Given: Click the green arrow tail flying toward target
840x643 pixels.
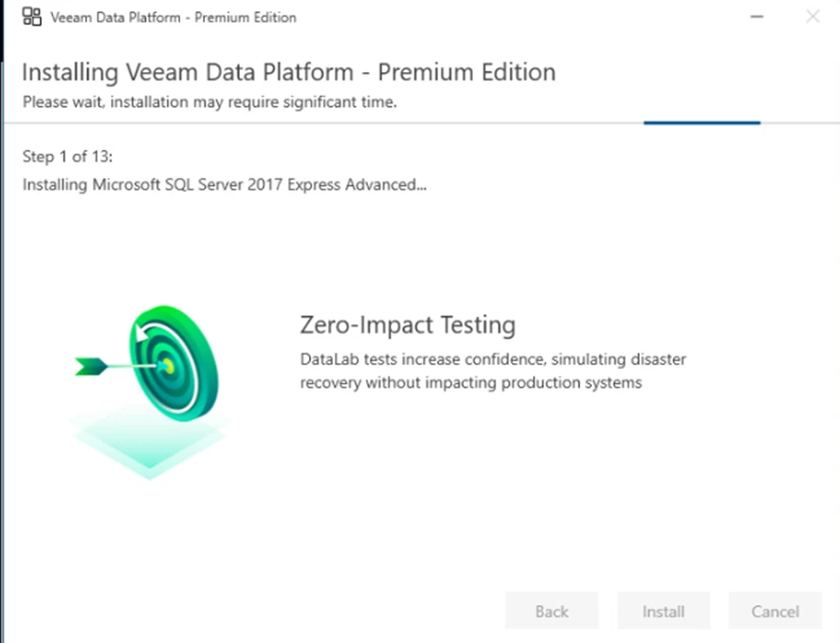Looking at the screenshot, I should pos(91,365).
